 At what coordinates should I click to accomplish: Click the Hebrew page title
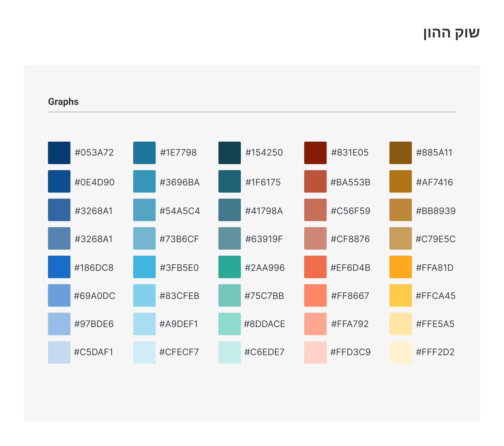[451, 33]
